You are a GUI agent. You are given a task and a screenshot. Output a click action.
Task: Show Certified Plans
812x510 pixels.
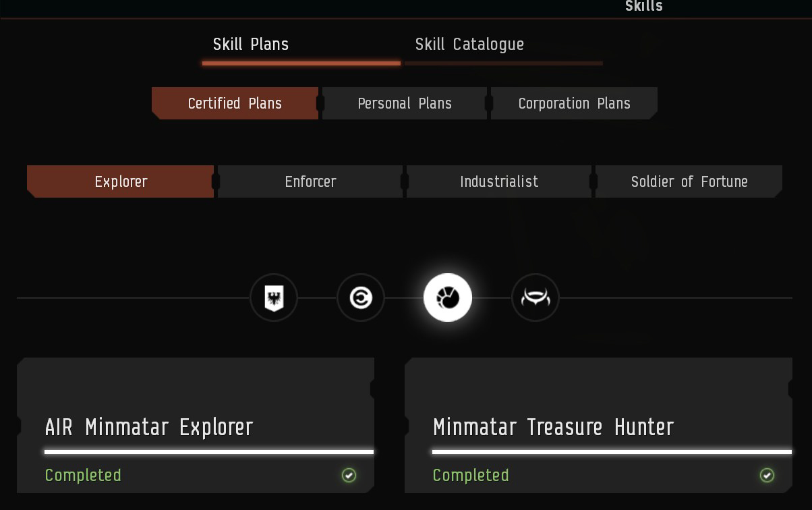[235, 103]
